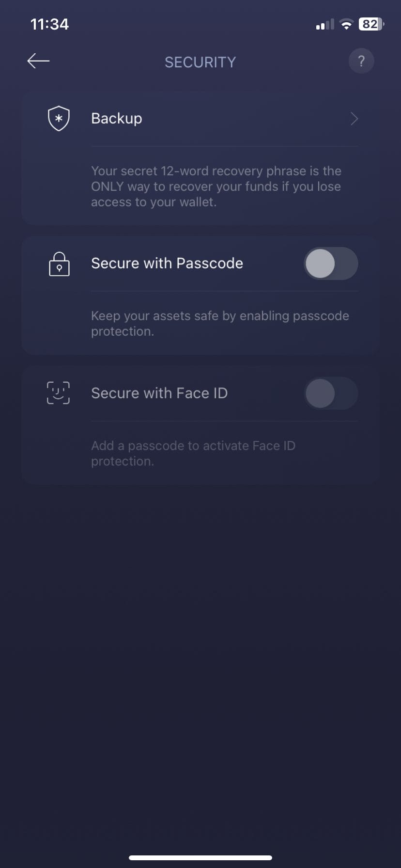401x868 pixels.
Task: Enable the Secure with Passcode toggle
Action: [x=331, y=264]
